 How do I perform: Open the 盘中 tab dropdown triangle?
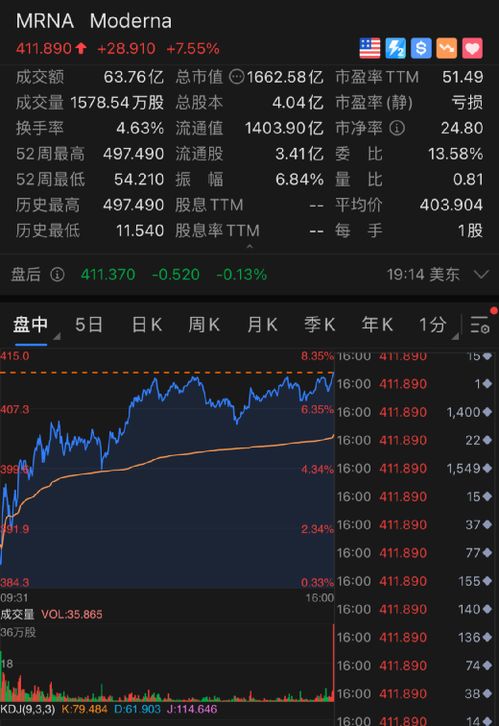[x=56, y=336]
